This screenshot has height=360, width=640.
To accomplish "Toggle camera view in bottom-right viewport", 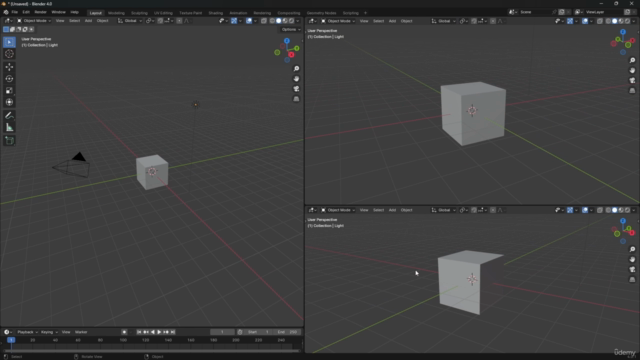I will click(x=632, y=270).
